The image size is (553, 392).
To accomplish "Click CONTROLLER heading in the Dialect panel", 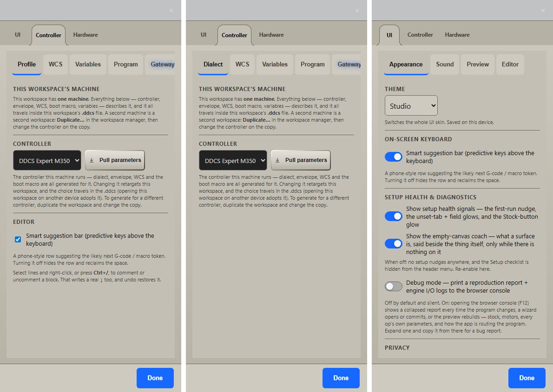I will [x=218, y=144].
